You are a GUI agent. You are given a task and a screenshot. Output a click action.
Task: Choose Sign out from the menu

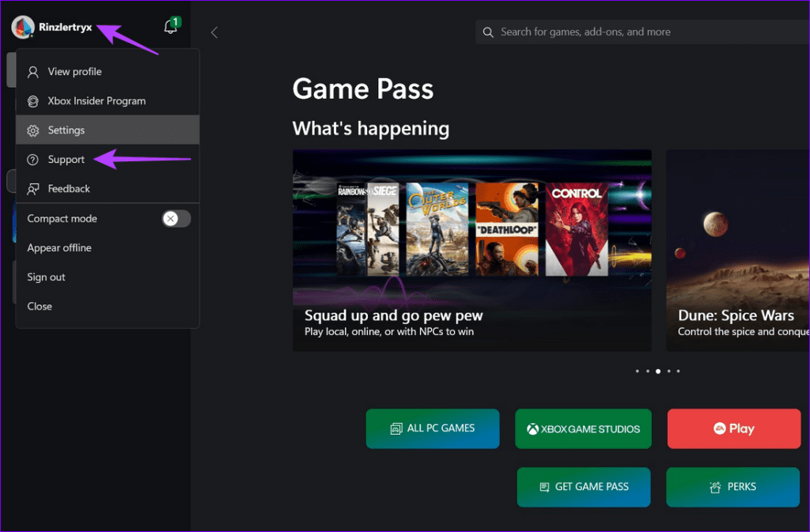[46, 277]
